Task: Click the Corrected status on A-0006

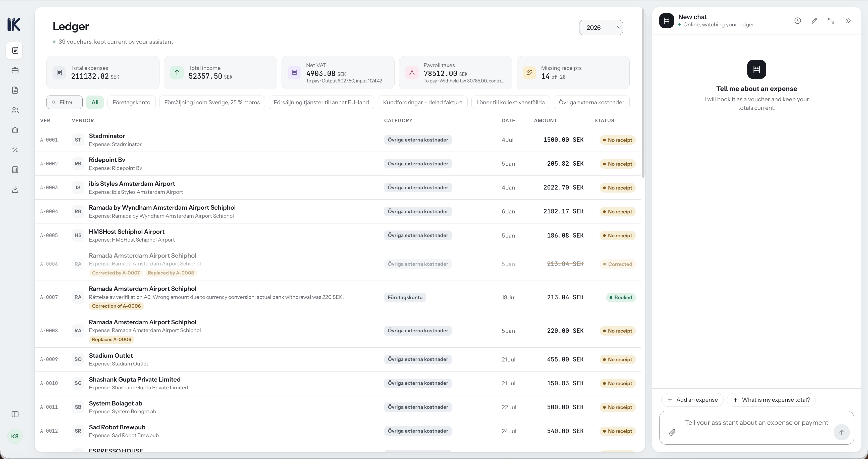Action: click(618, 264)
